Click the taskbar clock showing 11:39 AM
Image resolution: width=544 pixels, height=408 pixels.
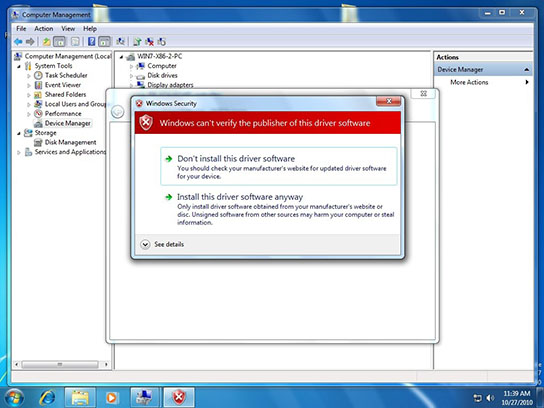pyautogui.click(x=517, y=398)
